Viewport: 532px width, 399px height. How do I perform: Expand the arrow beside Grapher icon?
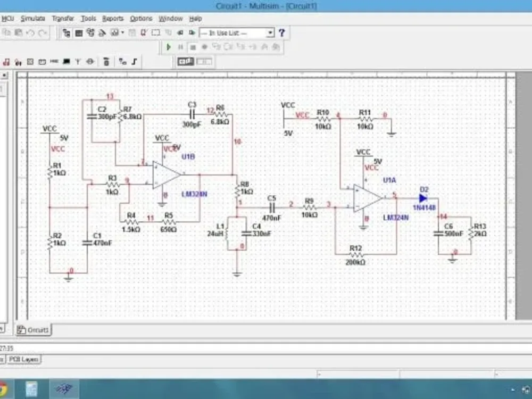(122, 33)
